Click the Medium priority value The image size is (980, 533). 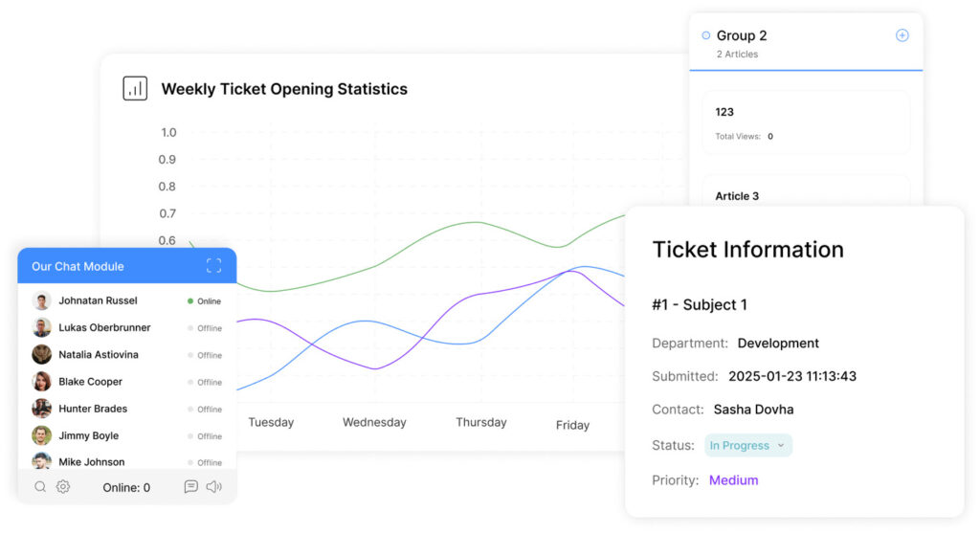[x=733, y=480]
